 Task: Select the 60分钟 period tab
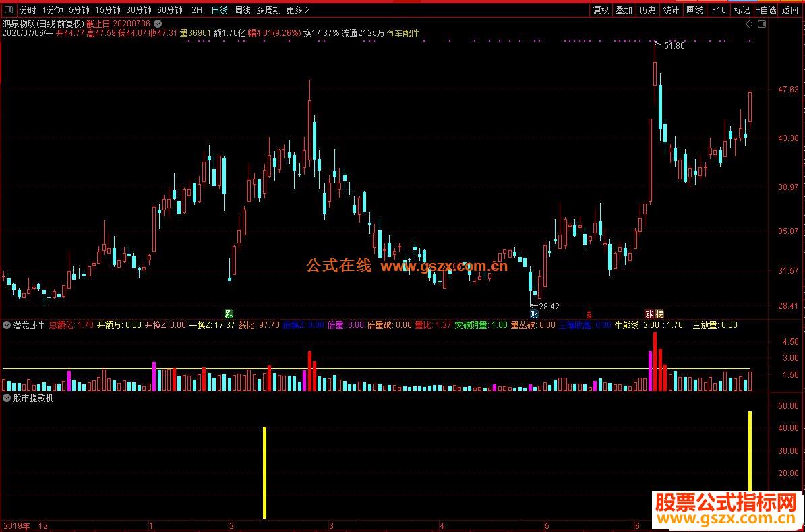[x=170, y=9]
